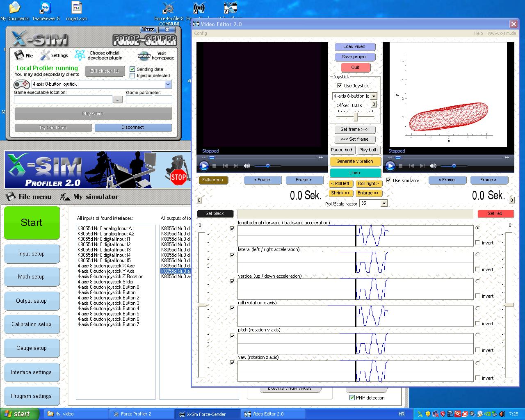The width and height of the screenshot is (525, 420).
Task: Switch to Force Profiler 2 in taskbar
Action: coord(142,414)
